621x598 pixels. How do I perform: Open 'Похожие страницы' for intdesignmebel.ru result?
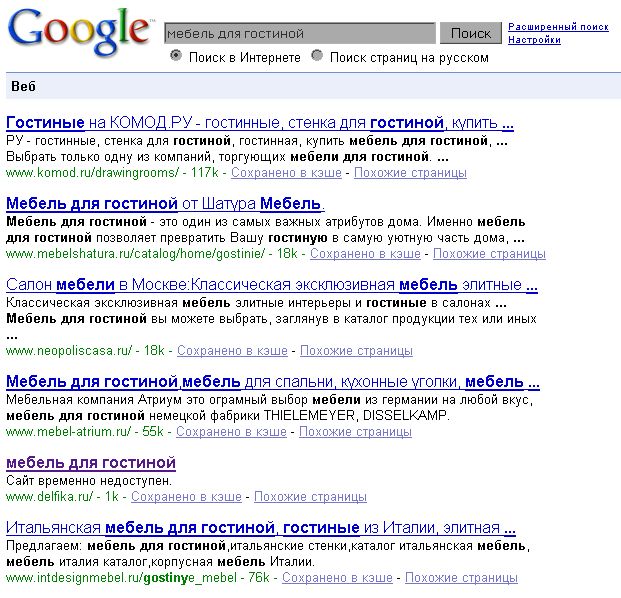tap(461, 578)
